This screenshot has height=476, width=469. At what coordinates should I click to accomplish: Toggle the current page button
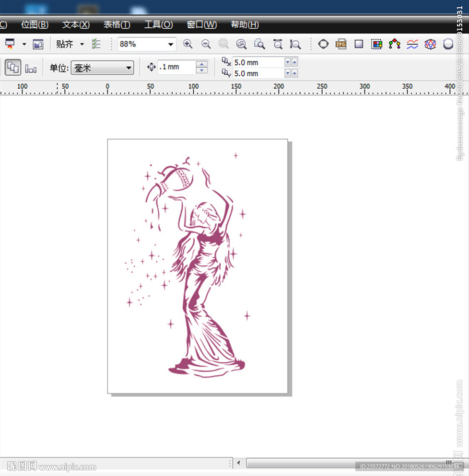[31, 69]
